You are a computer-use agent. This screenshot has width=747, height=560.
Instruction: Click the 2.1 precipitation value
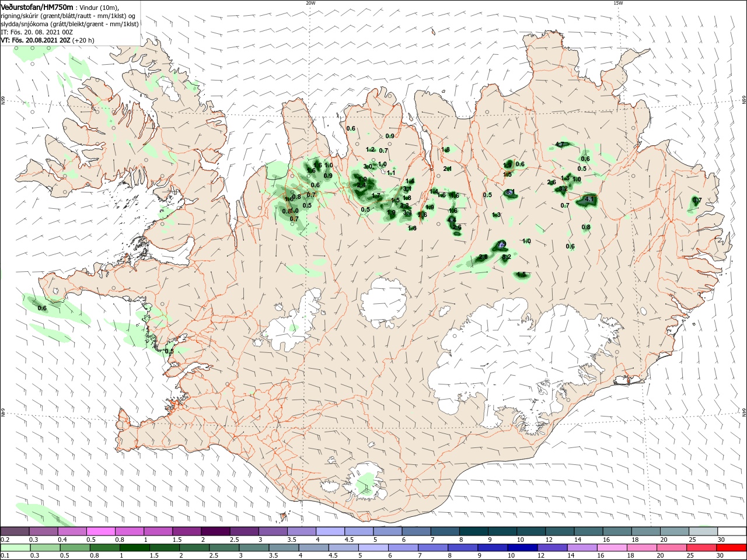[448, 169]
